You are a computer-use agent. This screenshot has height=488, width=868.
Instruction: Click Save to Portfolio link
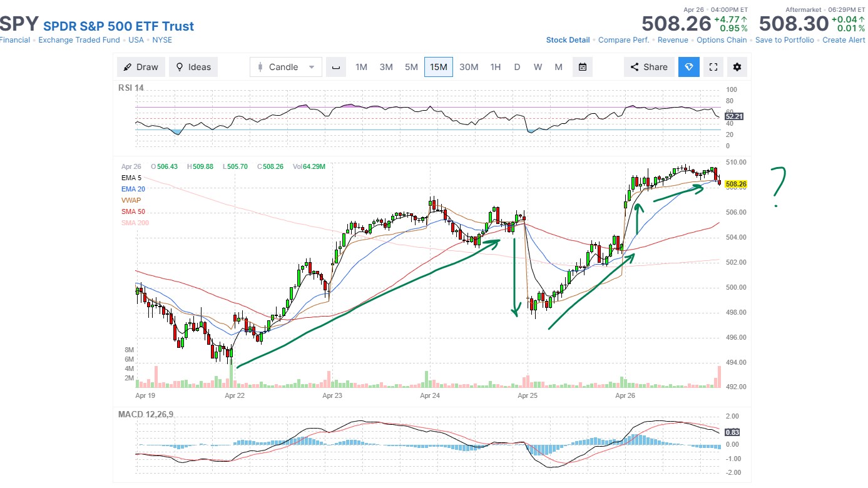coord(785,40)
